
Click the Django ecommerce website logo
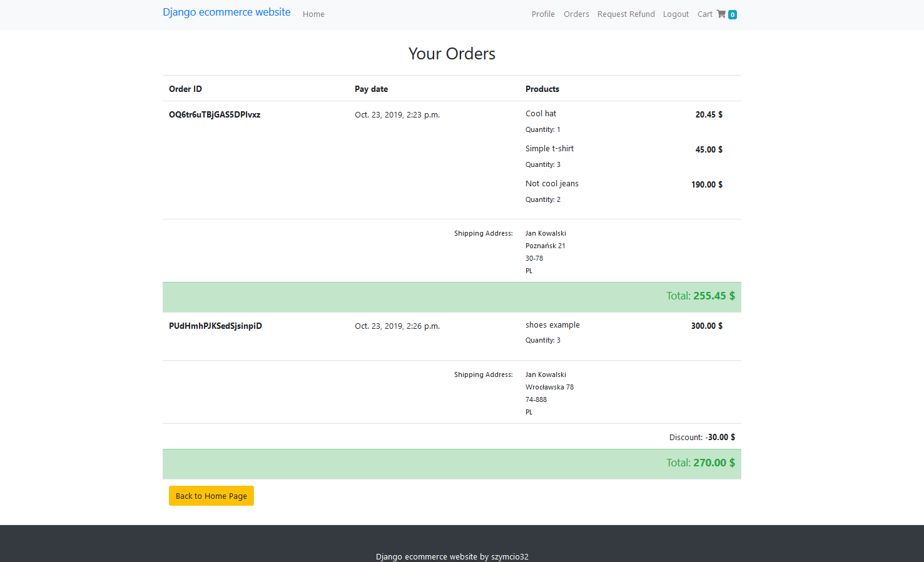[226, 12]
